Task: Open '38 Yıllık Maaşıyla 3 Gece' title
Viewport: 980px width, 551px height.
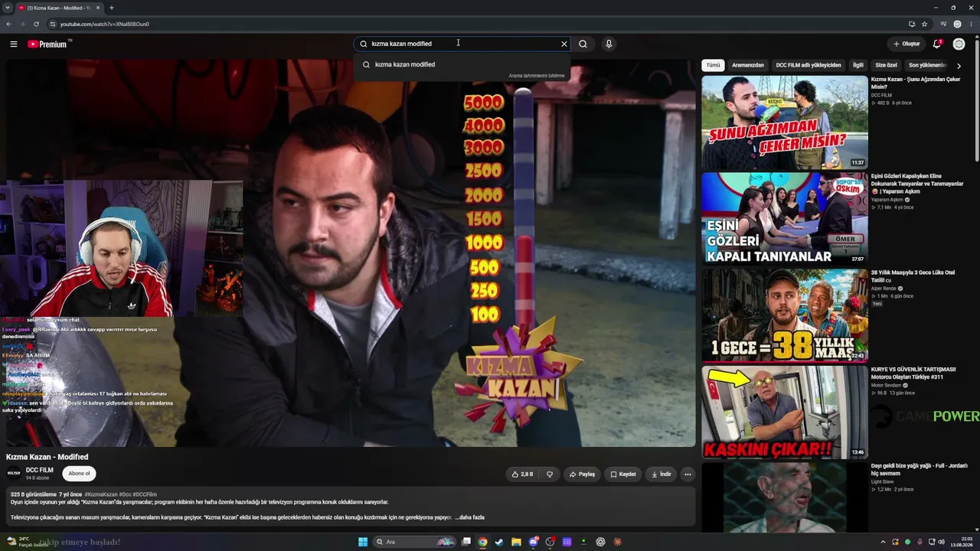Action: pos(913,276)
